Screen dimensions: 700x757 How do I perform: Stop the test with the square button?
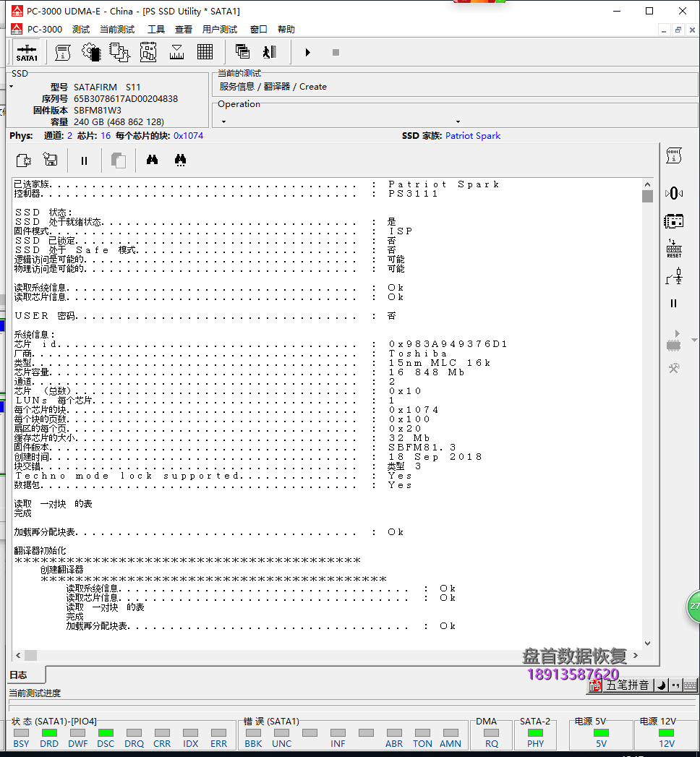336,52
